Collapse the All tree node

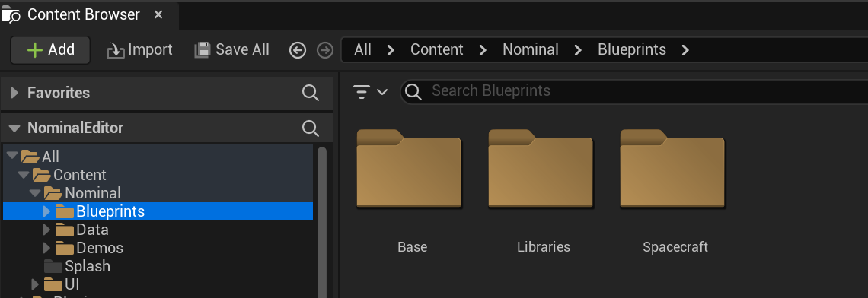pos(11,156)
